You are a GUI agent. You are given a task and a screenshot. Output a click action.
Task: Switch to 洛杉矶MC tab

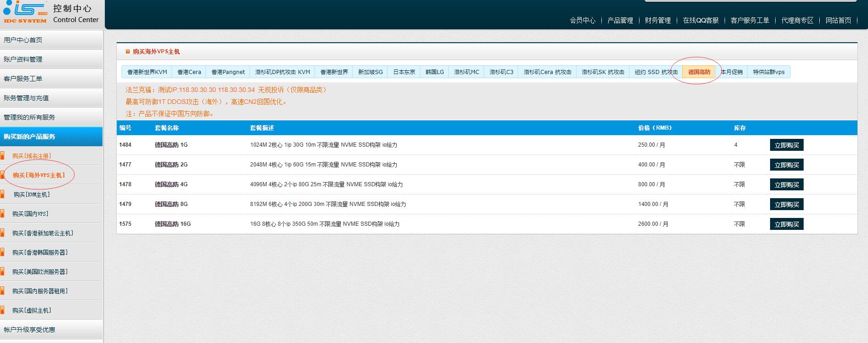click(466, 72)
